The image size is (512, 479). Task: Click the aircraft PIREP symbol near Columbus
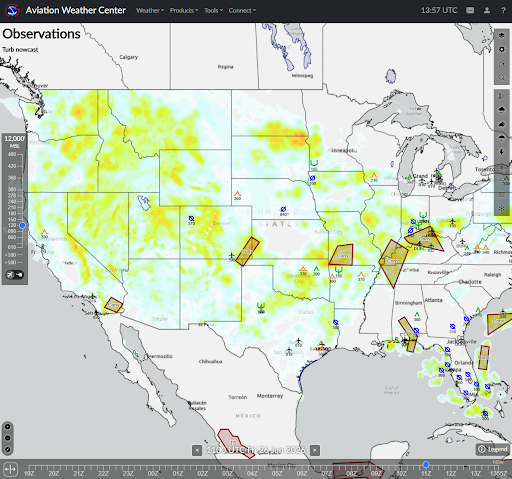[x=453, y=221]
